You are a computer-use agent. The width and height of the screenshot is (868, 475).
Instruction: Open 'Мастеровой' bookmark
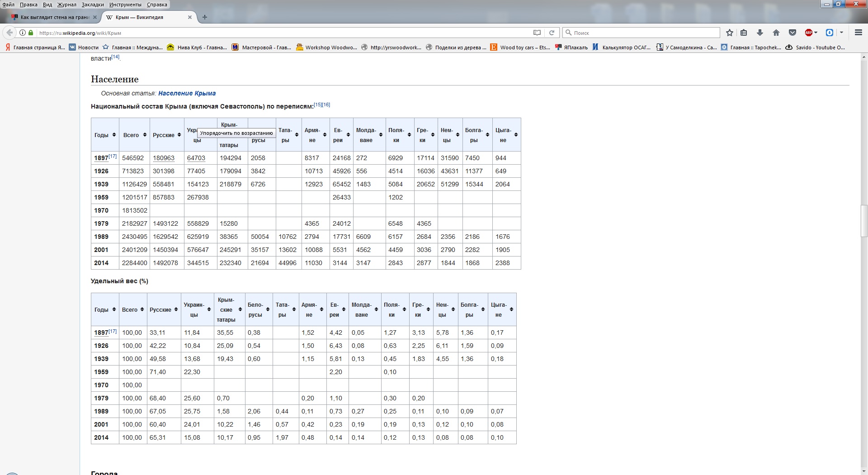tap(261, 47)
